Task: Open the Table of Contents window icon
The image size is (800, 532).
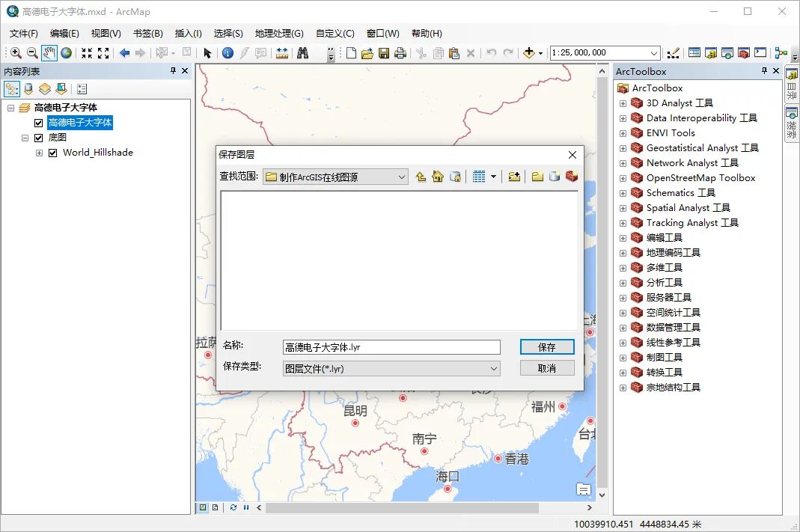Action: click(x=694, y=52)
